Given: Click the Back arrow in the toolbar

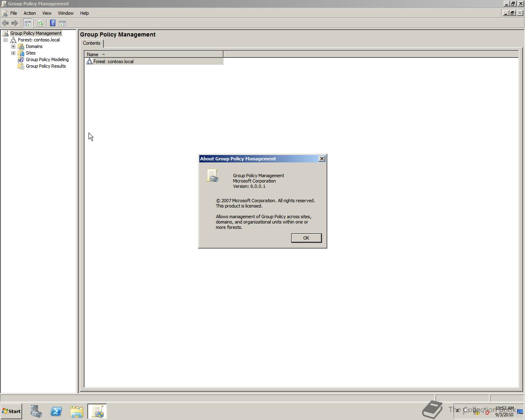Looking at the screenshot, I should tap(5, 23).
